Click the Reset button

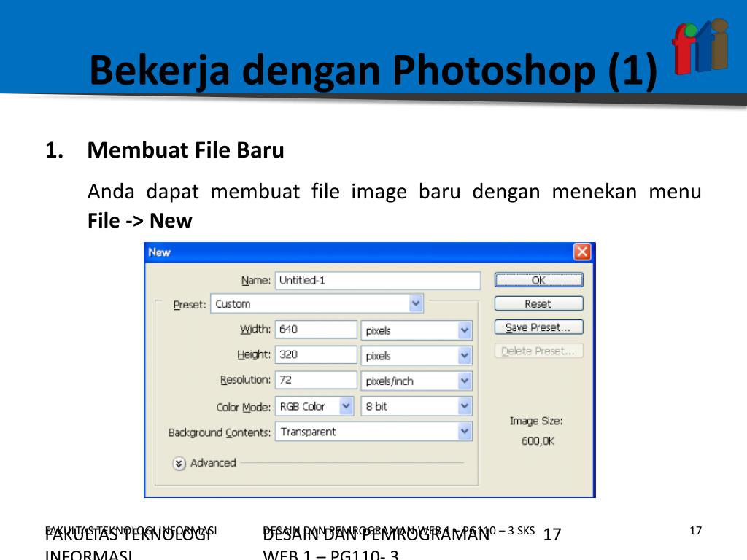(538, 304)
